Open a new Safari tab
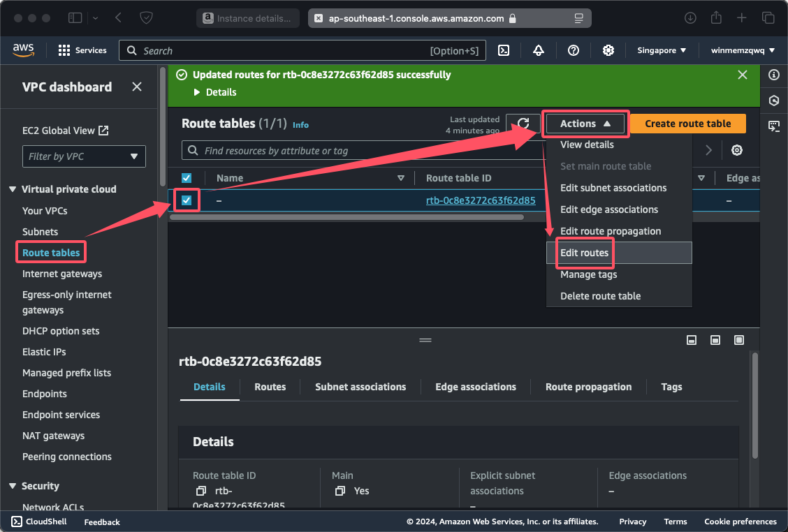Screen dimensions: 788x532 click(742, 18)
